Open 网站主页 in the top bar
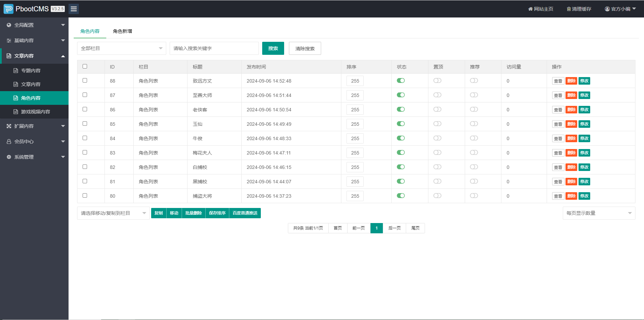Screen dimensions: 644x320 [540, 9]
